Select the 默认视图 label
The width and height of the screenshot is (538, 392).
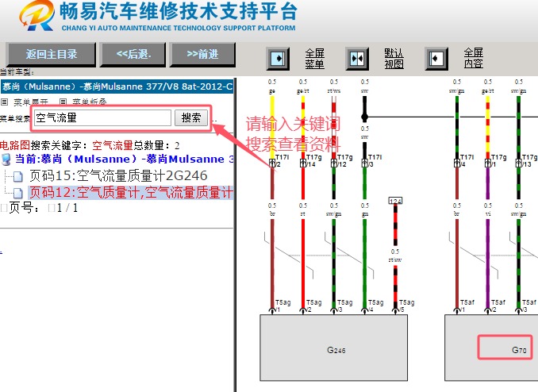394,59
